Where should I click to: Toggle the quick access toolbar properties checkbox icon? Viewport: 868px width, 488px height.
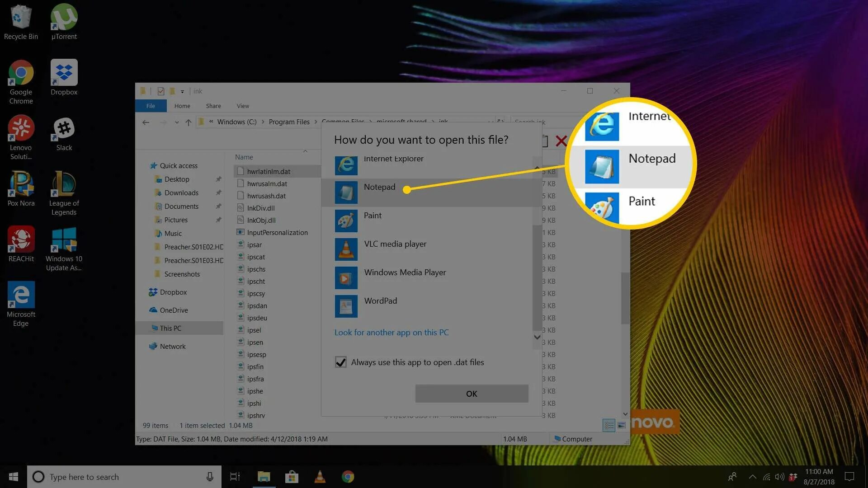[160, 91]
